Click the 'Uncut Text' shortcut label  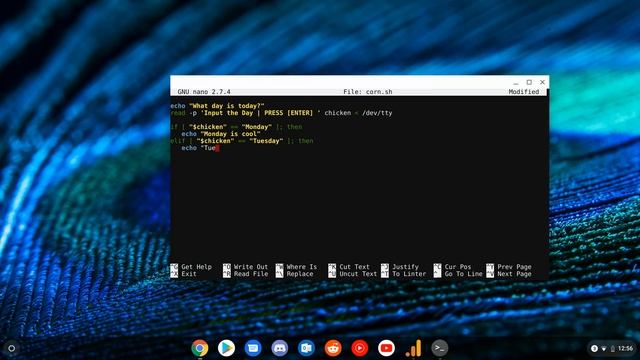[358, 274]
